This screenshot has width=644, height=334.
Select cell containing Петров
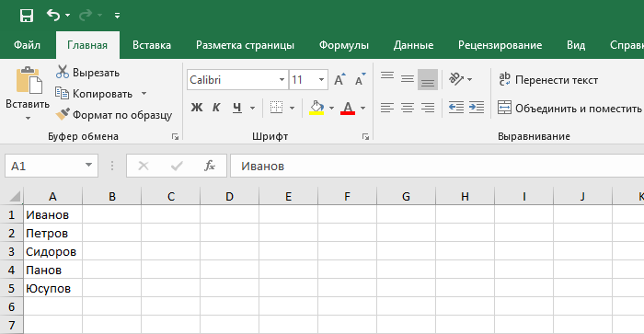[53, 233]
